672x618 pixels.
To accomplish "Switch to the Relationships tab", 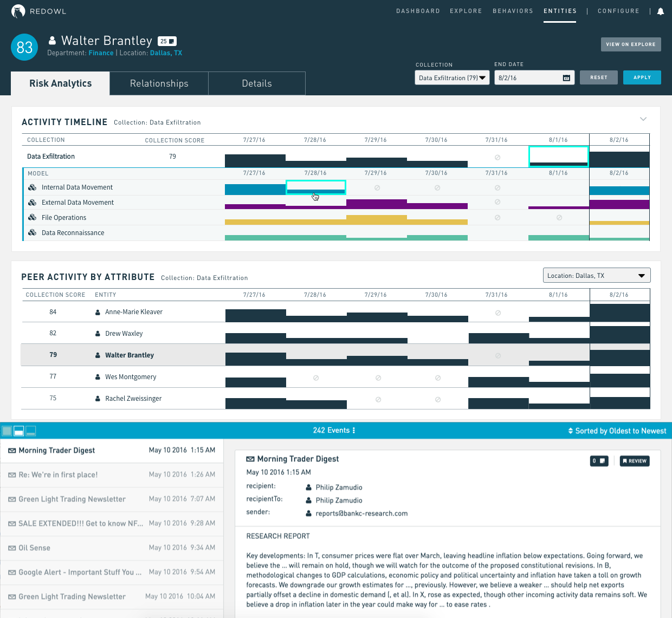I will pos(159,83).
